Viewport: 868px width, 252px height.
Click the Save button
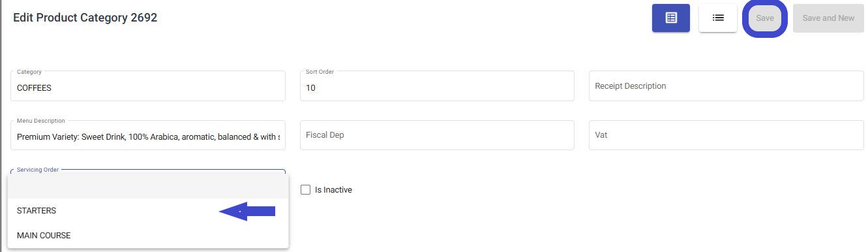click(765, 18)
